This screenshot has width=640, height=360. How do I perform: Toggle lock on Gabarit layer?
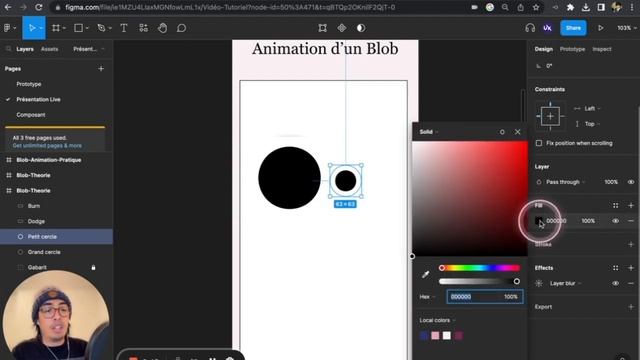[x=93, y=267]
